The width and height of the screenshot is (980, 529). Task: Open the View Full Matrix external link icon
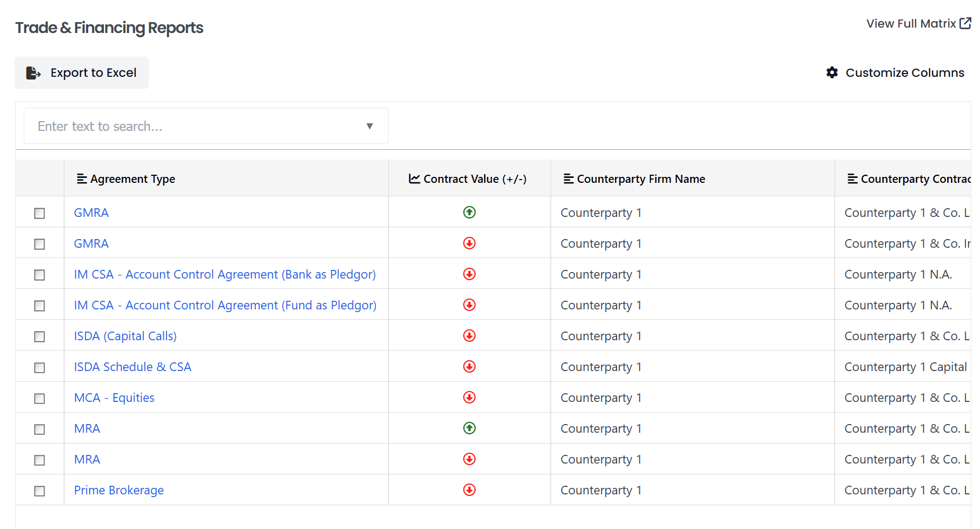965,23
